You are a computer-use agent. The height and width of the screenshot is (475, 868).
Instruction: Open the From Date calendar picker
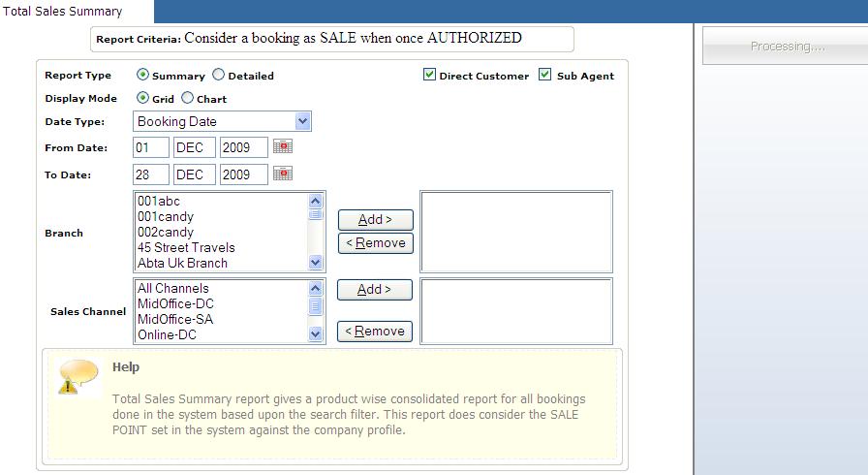(x=283, y=147)
